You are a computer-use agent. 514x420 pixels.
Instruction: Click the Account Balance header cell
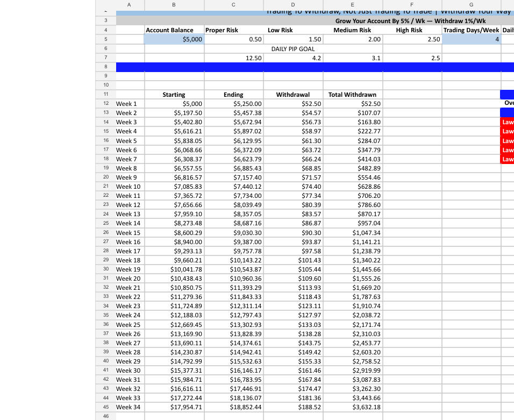tap(174, 30)
